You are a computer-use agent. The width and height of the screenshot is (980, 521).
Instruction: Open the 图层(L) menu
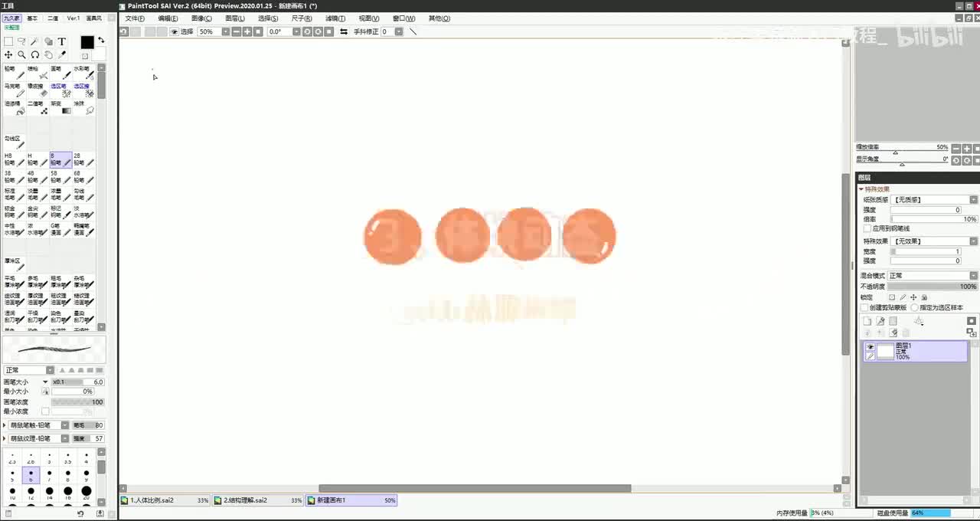point(235,18)
